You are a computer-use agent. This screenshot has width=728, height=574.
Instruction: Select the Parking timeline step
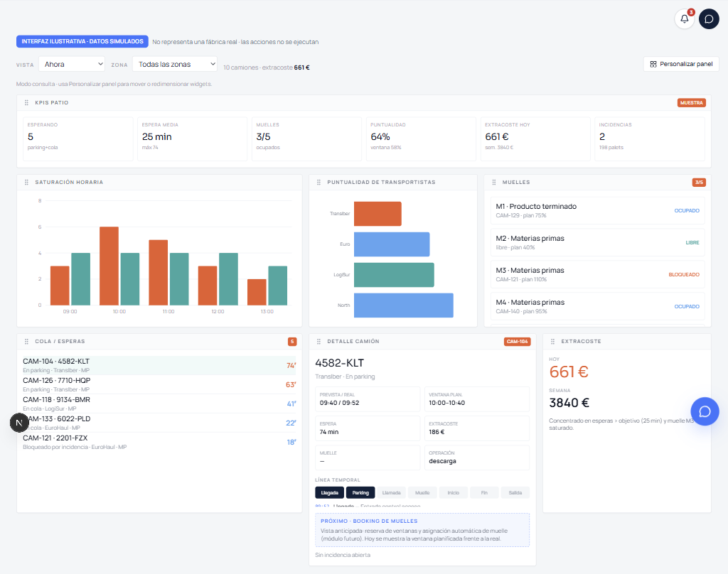click(x=360, y=493)
